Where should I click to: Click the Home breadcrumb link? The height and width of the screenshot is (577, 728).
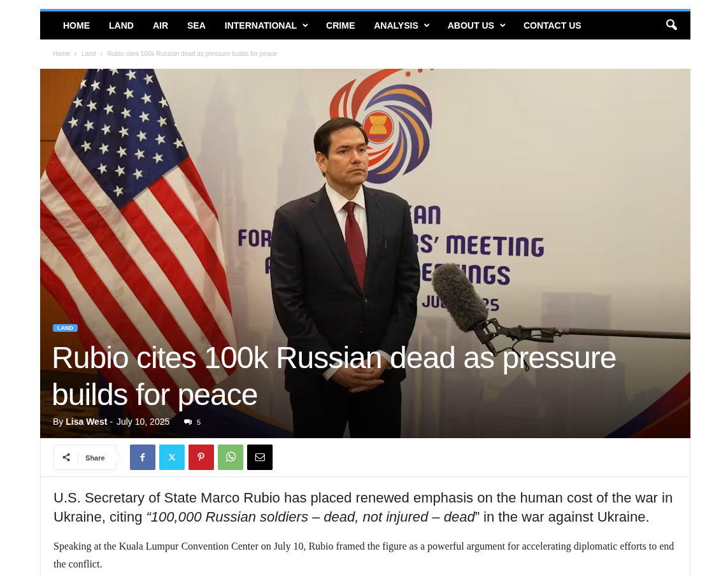pos(61,54)
